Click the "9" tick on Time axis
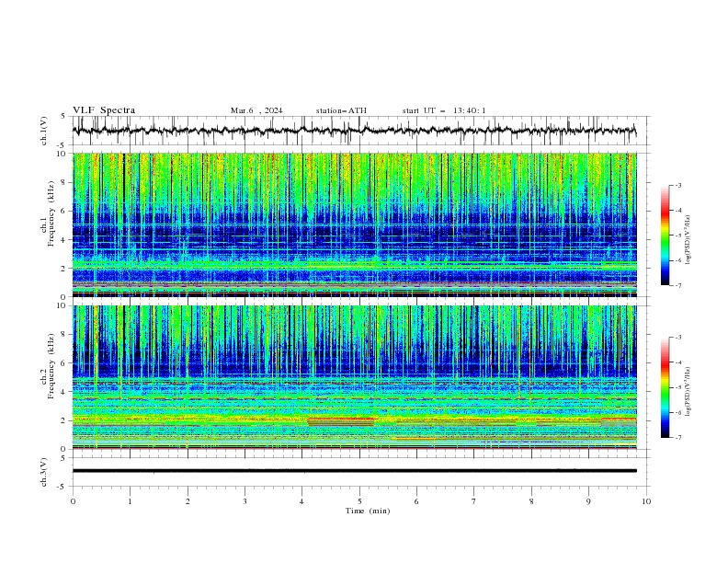Viewport: 728px width, 563px height. pyautogui.click(x=588, y=501)
